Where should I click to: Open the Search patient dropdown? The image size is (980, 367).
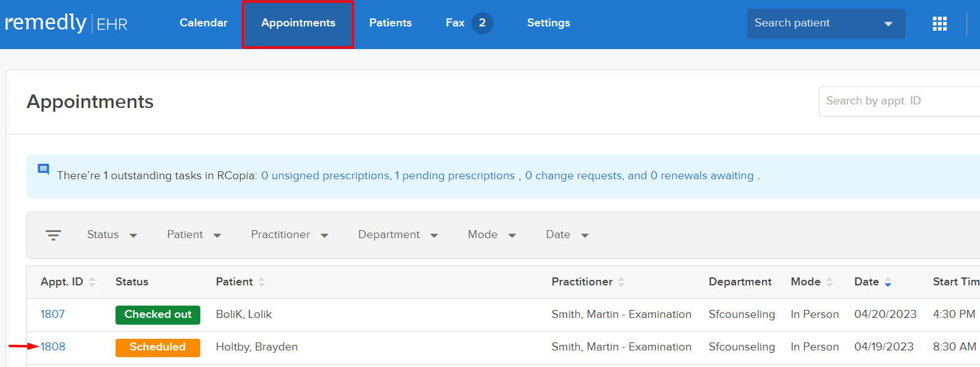point(826,23)
